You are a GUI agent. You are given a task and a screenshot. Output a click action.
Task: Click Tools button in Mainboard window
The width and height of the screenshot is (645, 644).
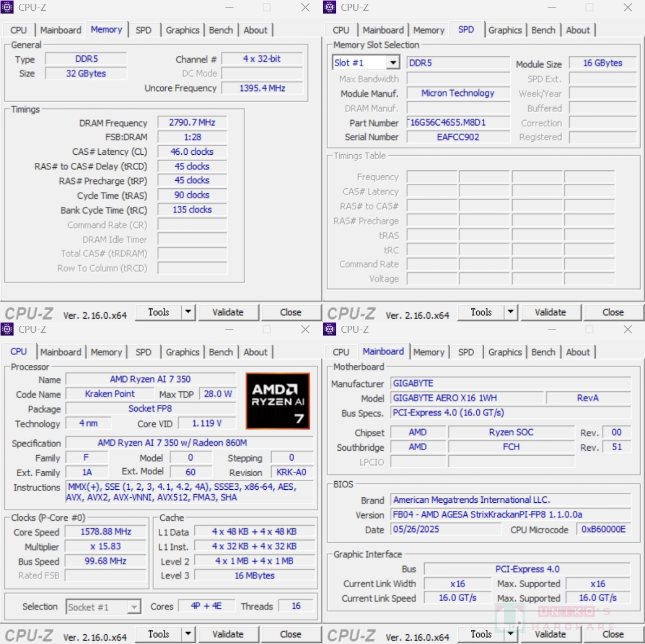(x=481, y=634)
